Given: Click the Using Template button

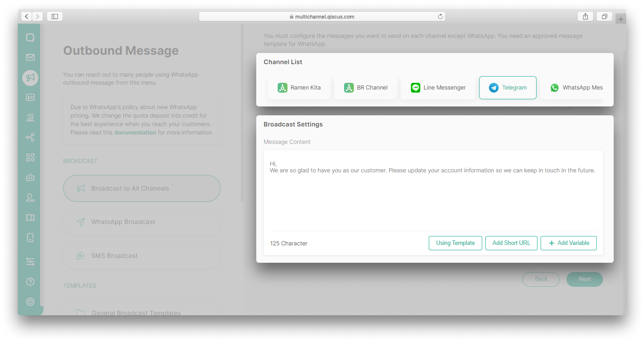Looking at the screenshot, I should [x=455, y=243].
